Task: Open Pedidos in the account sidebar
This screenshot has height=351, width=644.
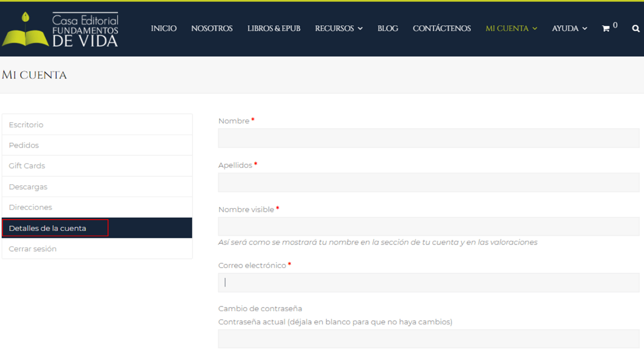Action: tap(24, 145)
